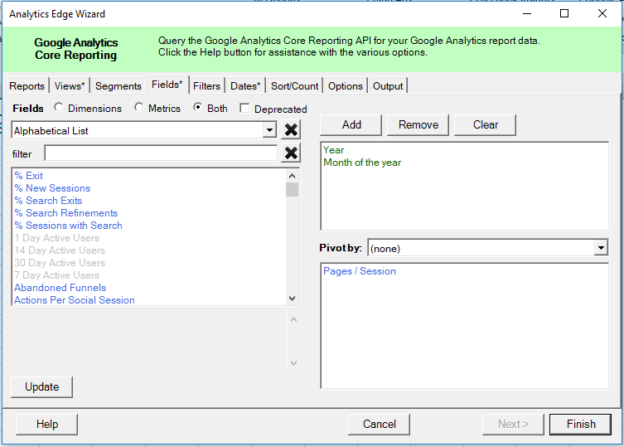Image resolution: width=624 pixels, height=447 pixels.
Task: Enable the Deprecated checkbox
Action: (244, 108)
